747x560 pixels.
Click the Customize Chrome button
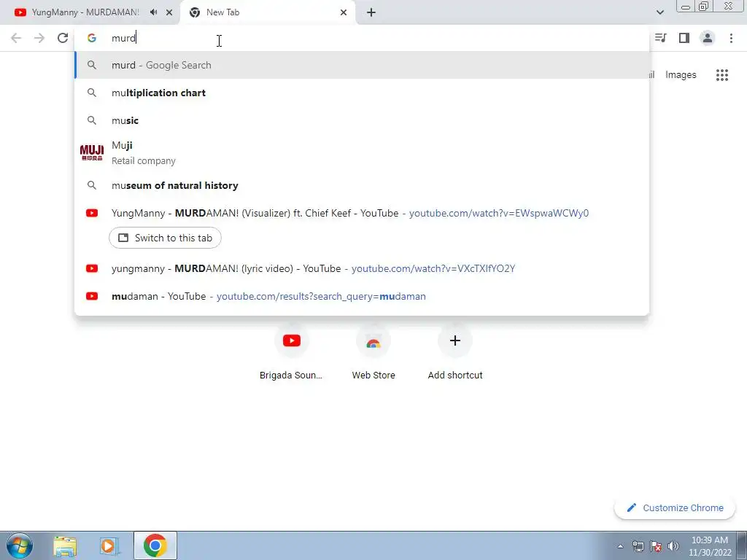(676, 507)
